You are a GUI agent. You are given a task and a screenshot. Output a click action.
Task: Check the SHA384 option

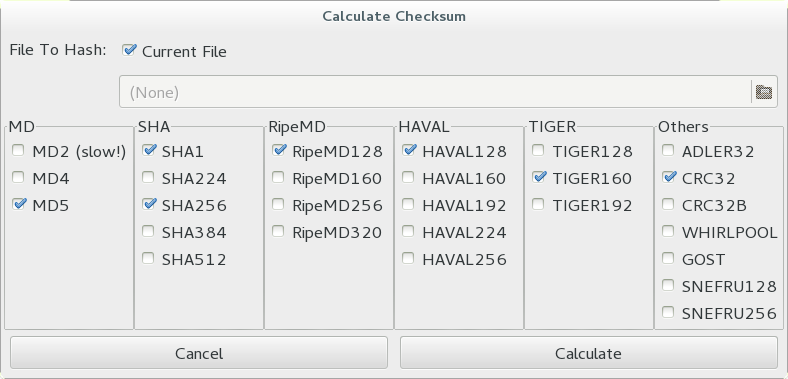tap(148, 231)
